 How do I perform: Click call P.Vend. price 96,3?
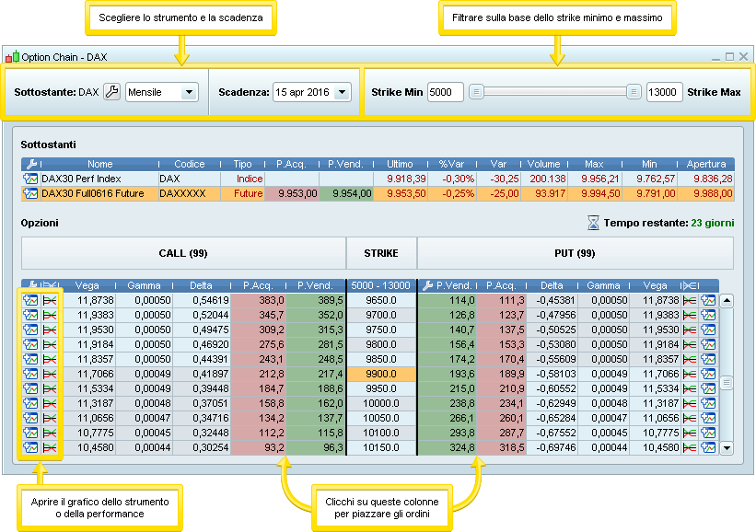(316, 447)
